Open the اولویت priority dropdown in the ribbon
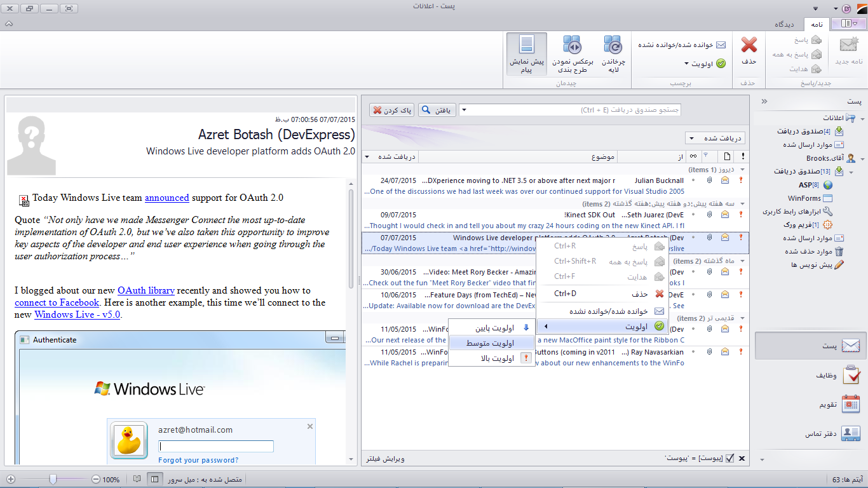 [x=705, y=64]
